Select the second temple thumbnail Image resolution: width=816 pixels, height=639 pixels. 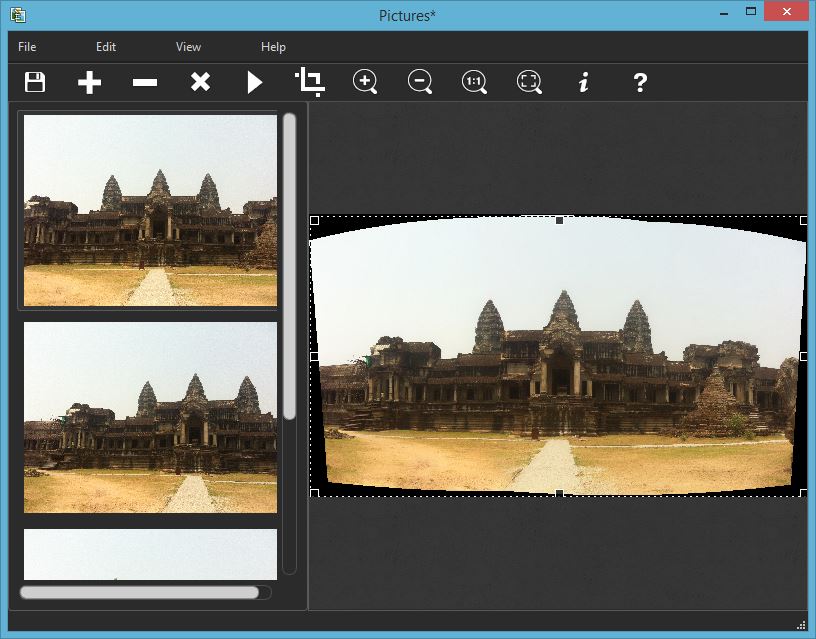(x=150, y=417)
